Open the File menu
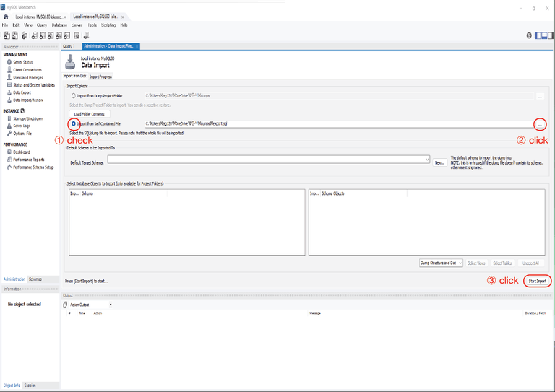This screenshot has width=555, height=392. (x=5, y=25)
